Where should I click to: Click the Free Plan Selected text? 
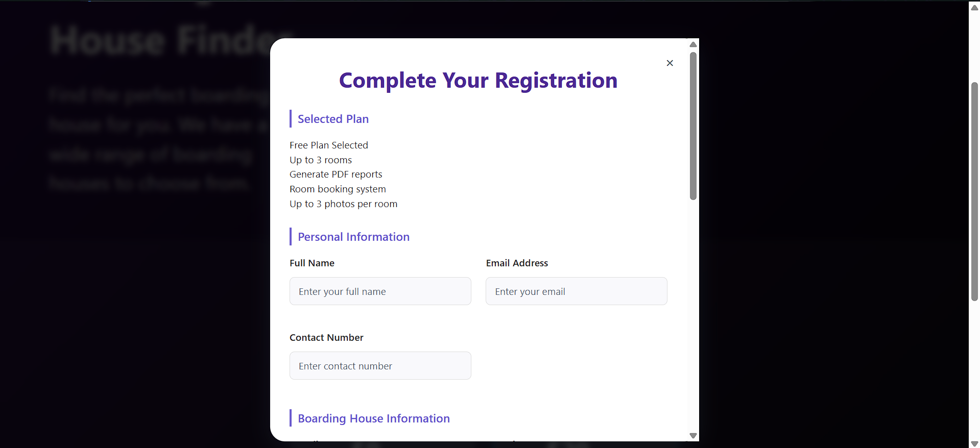(329, 145)
